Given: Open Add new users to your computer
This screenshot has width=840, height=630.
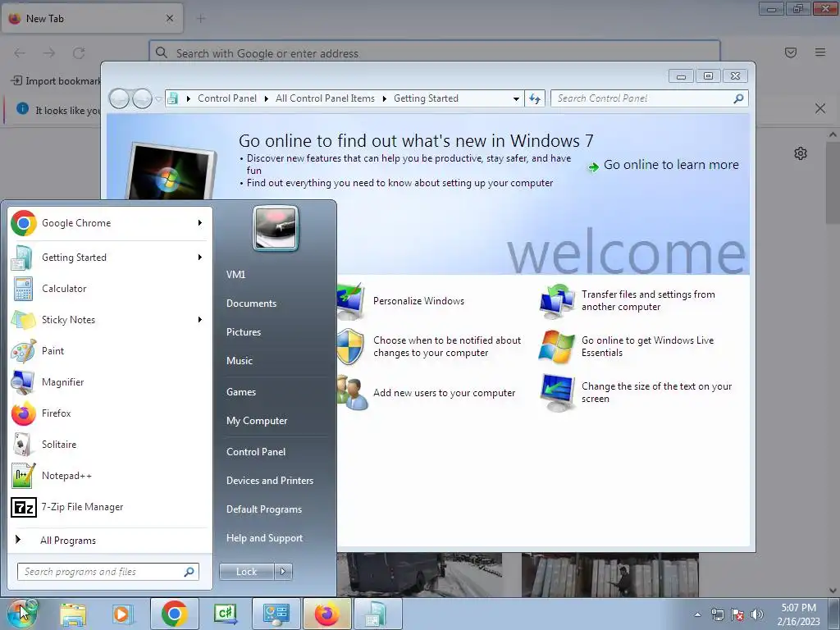Looking at the screenshot, I should pyautogui.click(x=444, y=393).
